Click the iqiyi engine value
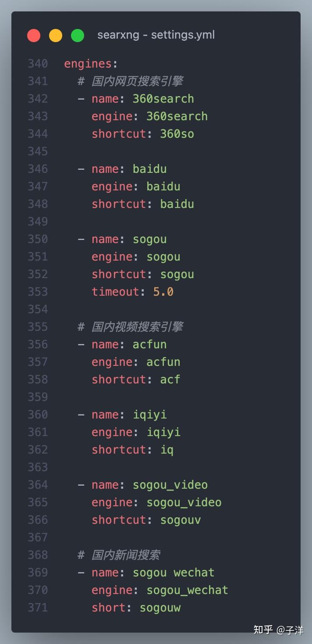 tap(163, 433)
